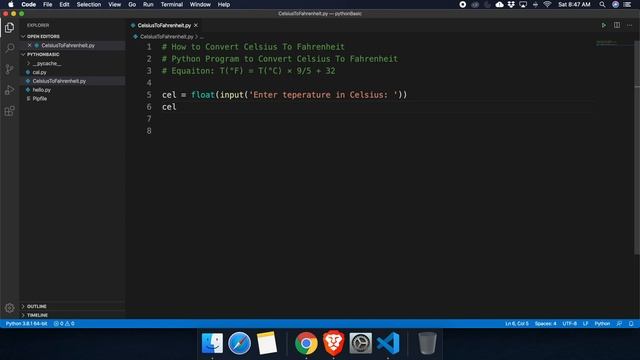Click Python 3.8.1 64-bit interpreter selector

pyautogui.click(x=27, y=323)
